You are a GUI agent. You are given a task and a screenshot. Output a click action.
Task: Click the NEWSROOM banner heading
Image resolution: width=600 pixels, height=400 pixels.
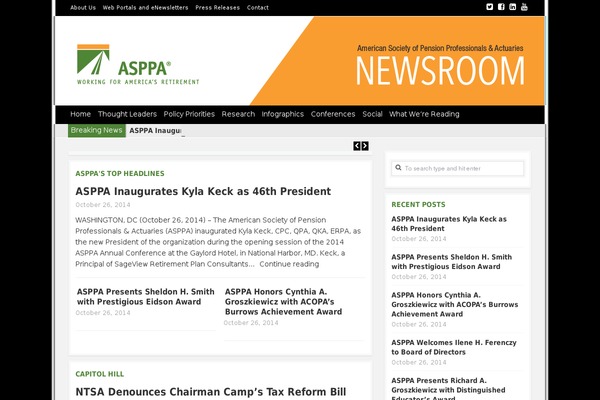point(440,71)
